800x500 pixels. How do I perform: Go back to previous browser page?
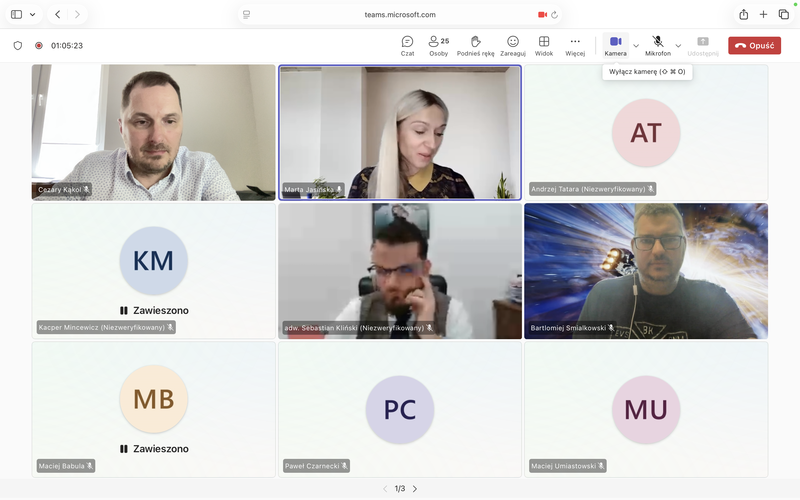point(57,14)
